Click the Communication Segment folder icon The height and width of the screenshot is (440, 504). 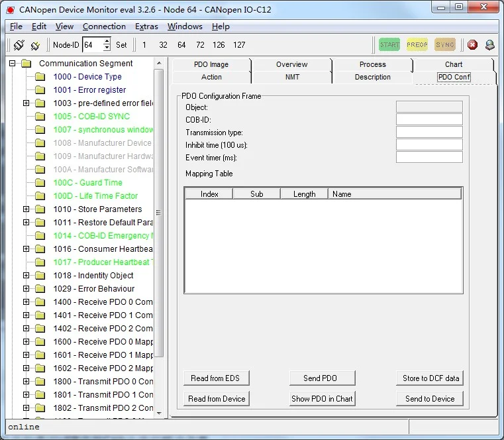pyautogui.click(x=26, y=64)
